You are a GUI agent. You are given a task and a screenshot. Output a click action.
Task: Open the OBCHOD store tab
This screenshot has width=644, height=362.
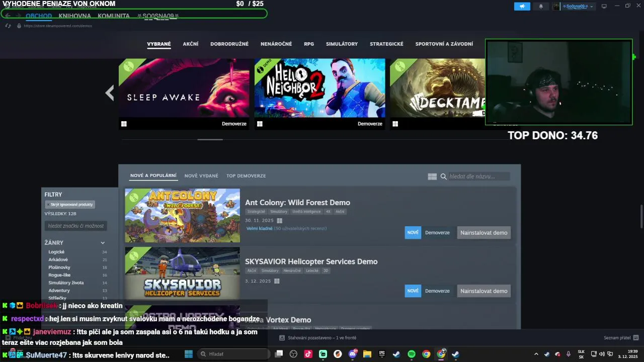tap(39, 16)
